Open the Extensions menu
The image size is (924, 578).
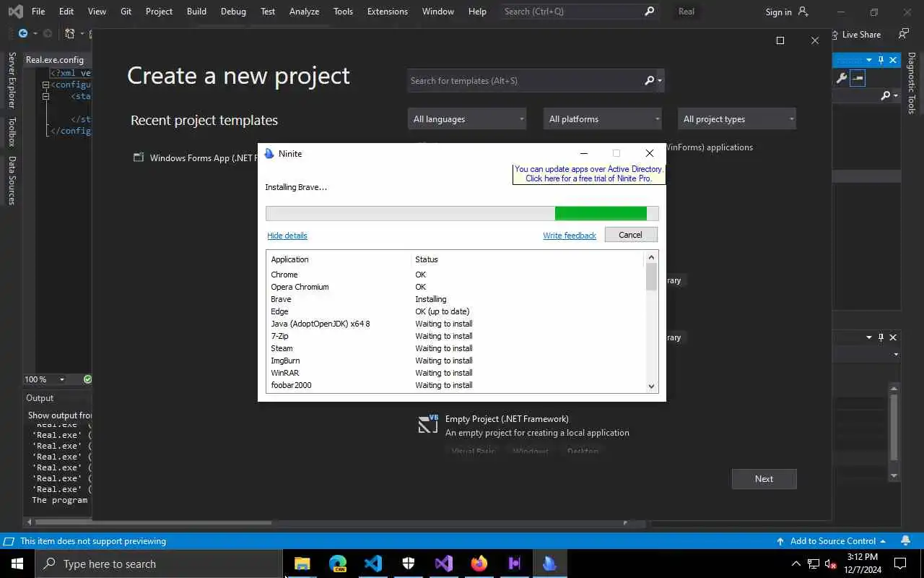click(x=387, y=12)
